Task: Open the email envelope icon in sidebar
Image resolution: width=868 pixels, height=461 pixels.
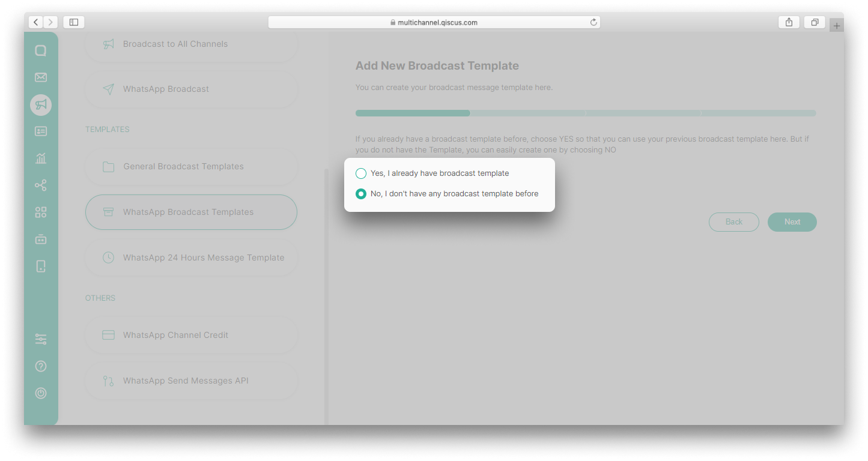Action: click(41, 77)
